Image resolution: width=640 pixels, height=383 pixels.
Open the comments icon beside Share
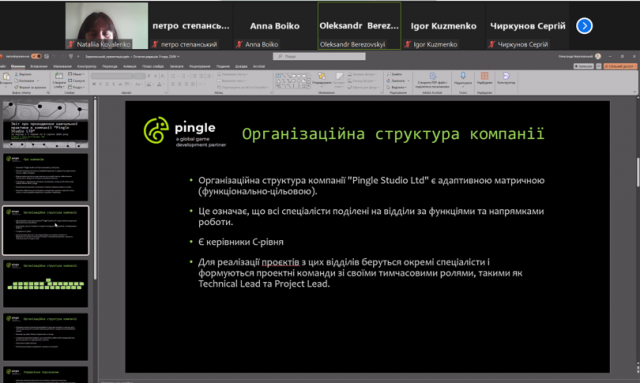[598, 66]
